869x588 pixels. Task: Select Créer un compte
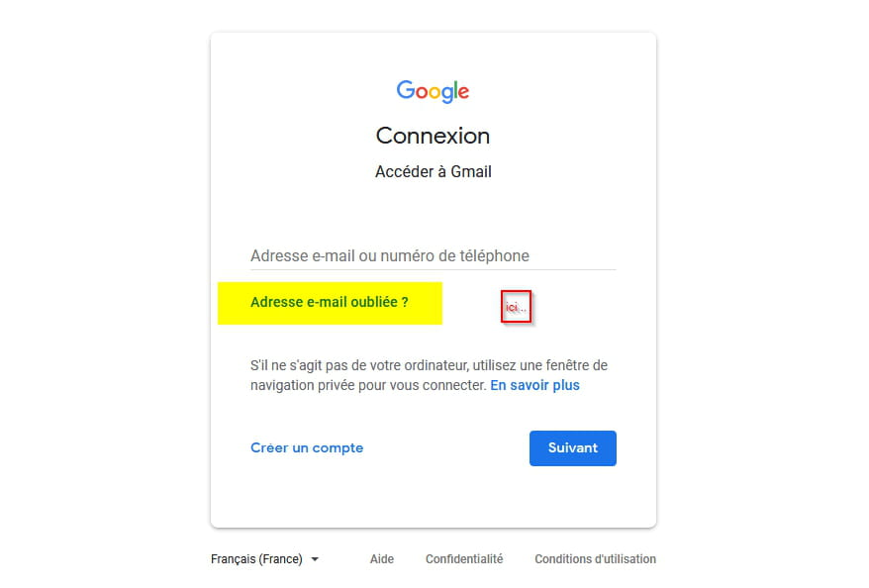pos(307,447)
